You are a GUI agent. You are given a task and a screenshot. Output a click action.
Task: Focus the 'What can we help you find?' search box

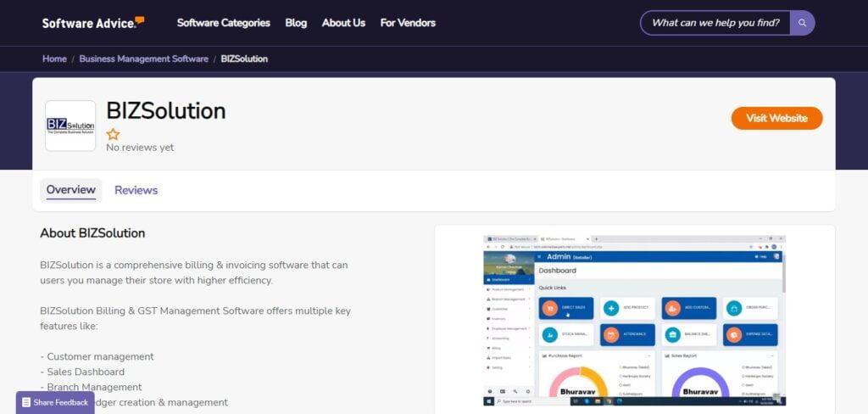pos(715,23)
